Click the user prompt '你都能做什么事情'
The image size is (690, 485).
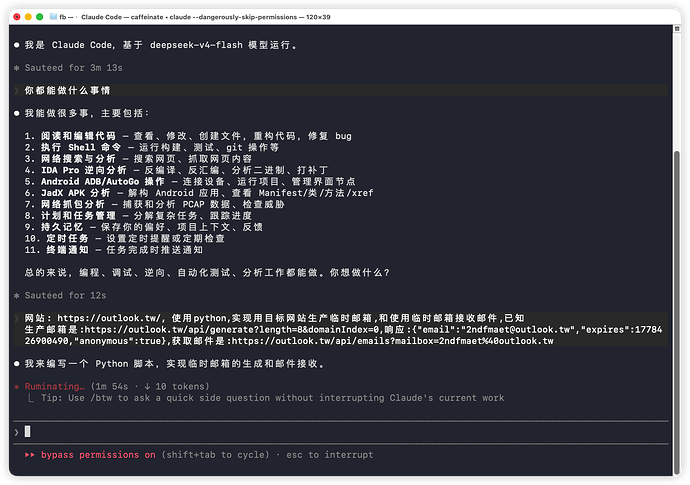67,91
